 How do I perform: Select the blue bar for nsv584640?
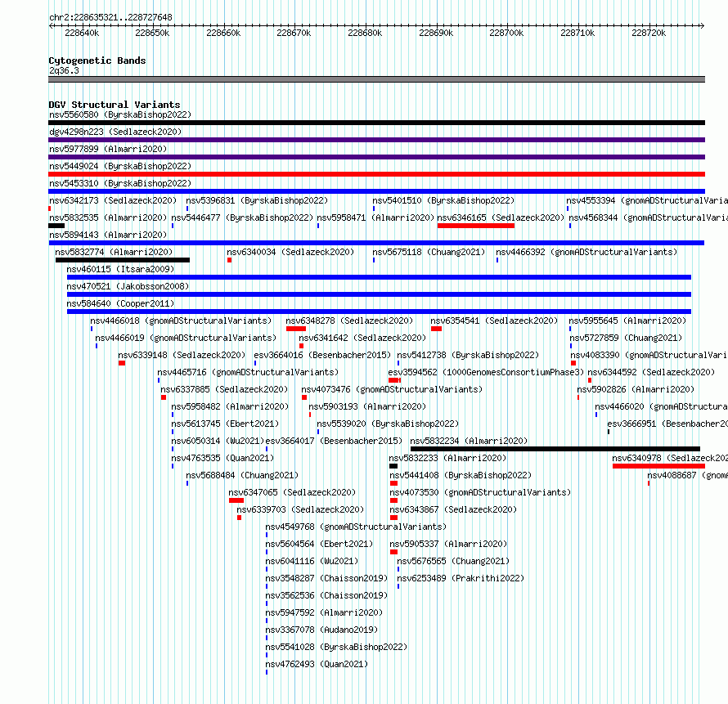[x=379, y=312]
